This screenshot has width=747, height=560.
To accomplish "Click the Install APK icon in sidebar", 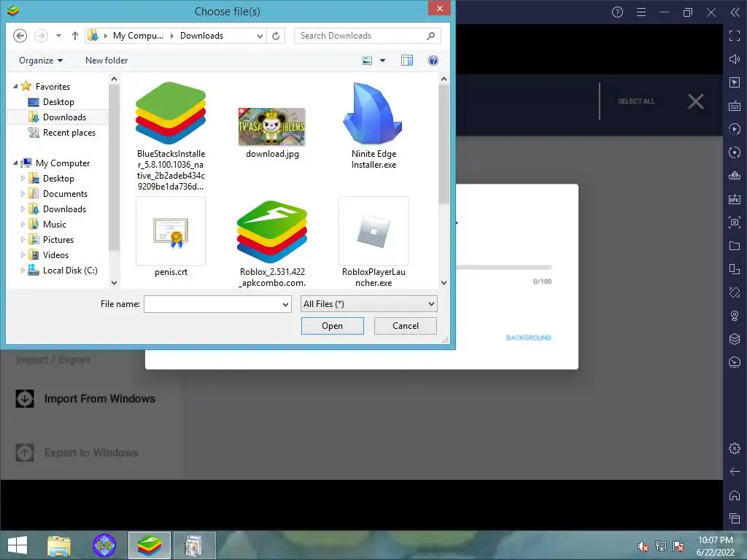I will click(735, 199).
